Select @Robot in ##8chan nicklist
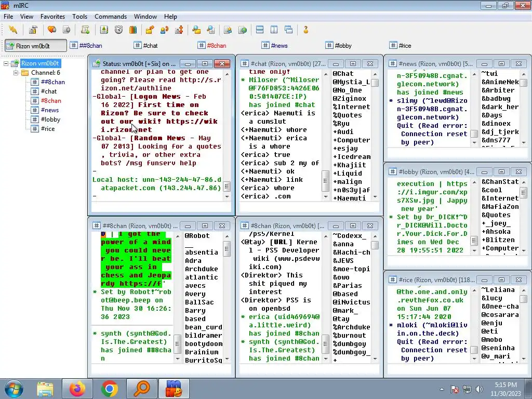The width and height of the screenshot is (532, 399). [x=197, y=235]
